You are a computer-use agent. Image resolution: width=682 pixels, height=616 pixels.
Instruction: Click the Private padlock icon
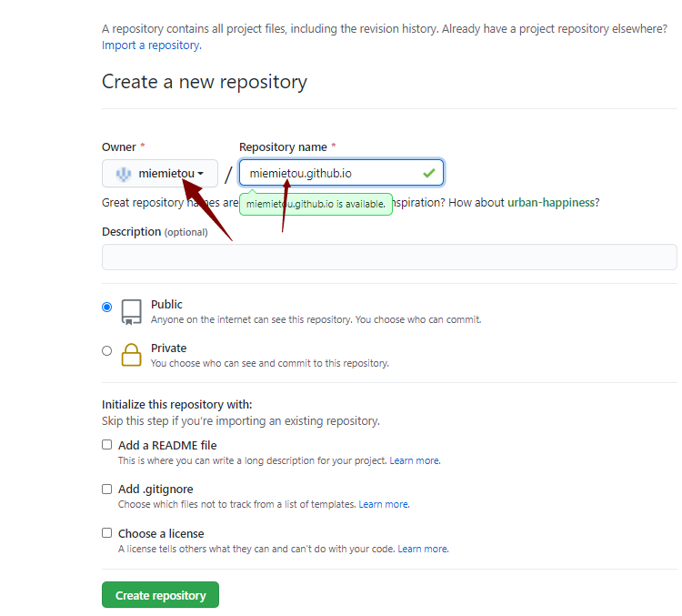[131, 355]
